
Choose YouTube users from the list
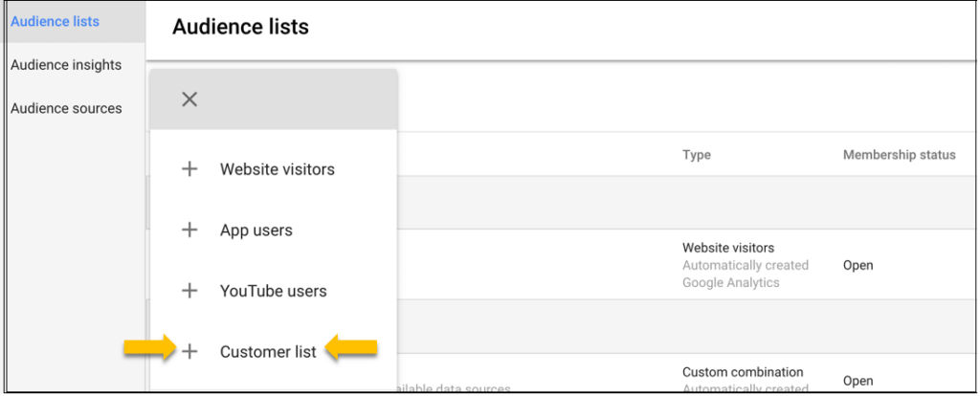coord(273,291)
